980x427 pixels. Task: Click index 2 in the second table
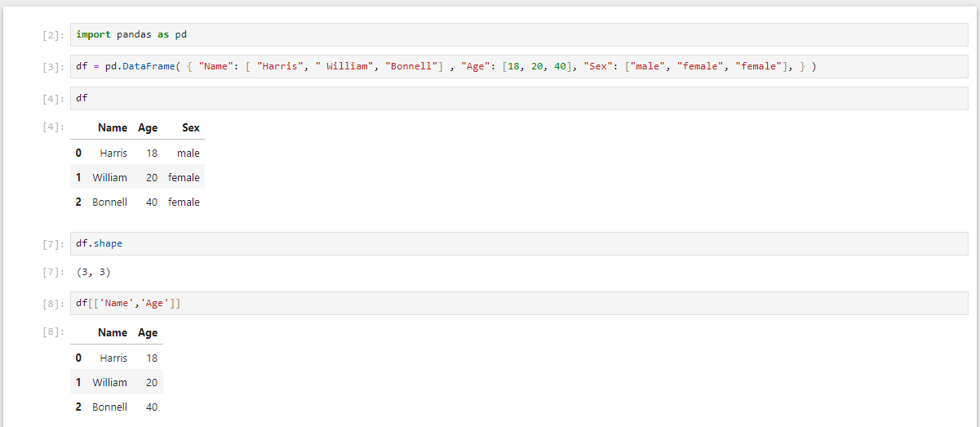[x=78, y=407]
